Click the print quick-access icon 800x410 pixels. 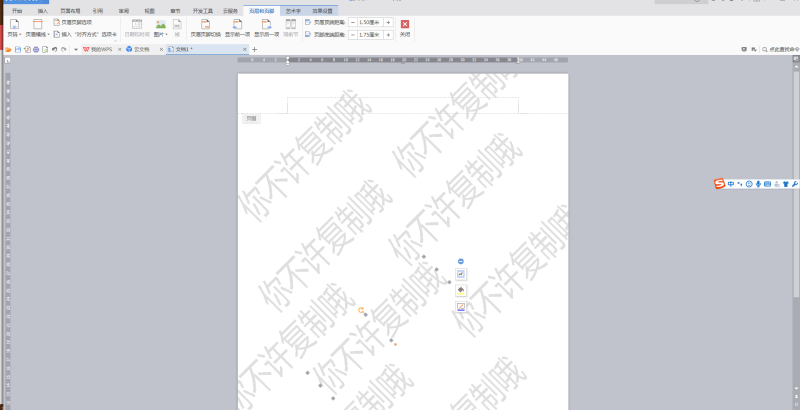pyautogui.click(x=36, y=49)
